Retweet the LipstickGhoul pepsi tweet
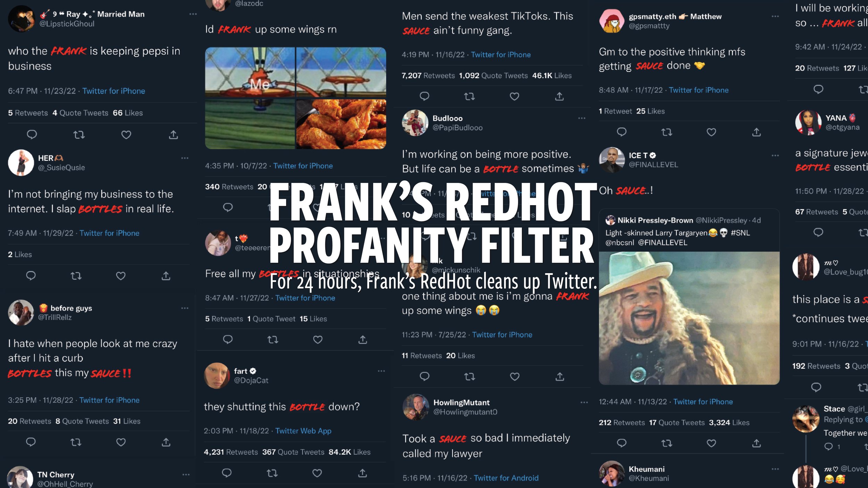868x488 pixels. pos(79,135)
